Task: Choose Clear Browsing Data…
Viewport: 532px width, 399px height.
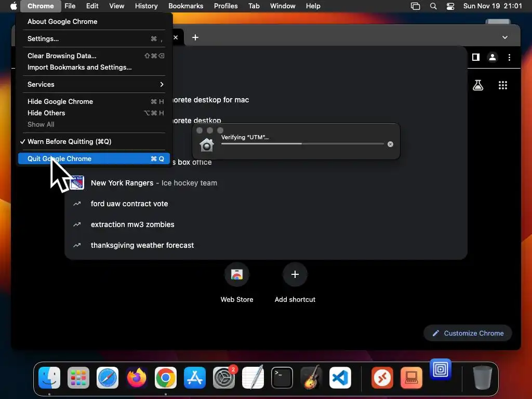Action: (94, 56)
